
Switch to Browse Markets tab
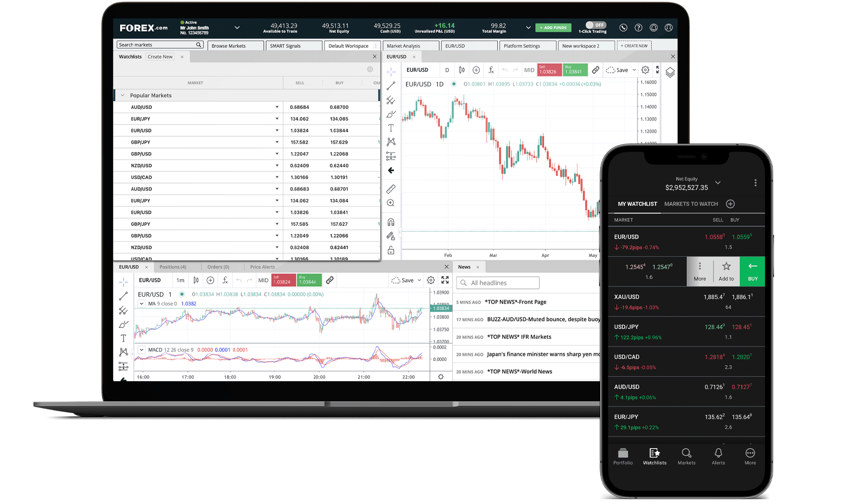(234, 46)
